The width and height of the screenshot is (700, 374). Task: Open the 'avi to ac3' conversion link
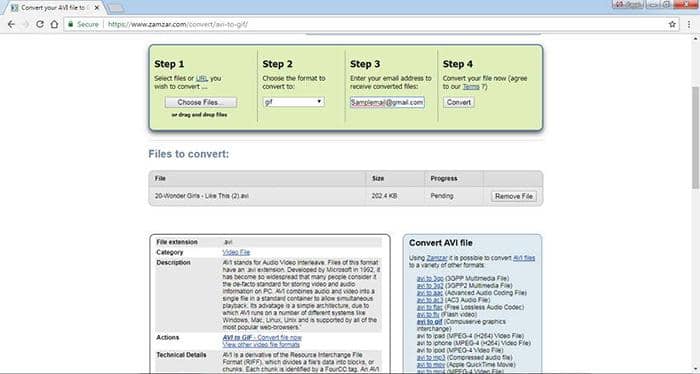pyautogui.click(x=430, y=300)
